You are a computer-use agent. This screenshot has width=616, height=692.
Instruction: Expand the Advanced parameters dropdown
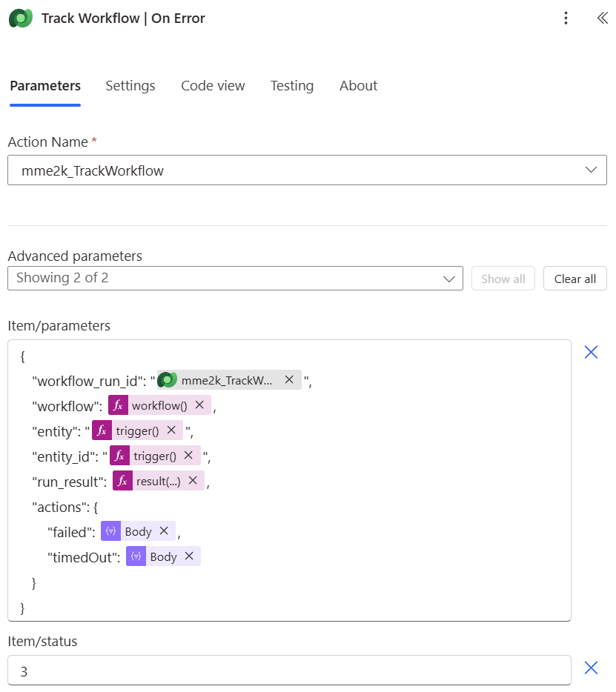[235, 279]
